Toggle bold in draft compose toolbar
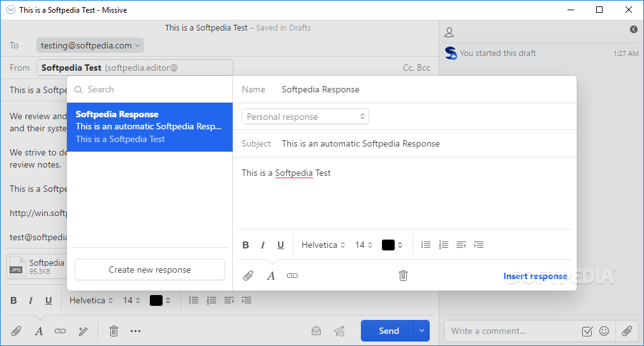Viewport: 644px width, 346px height. tap(13, 301)
